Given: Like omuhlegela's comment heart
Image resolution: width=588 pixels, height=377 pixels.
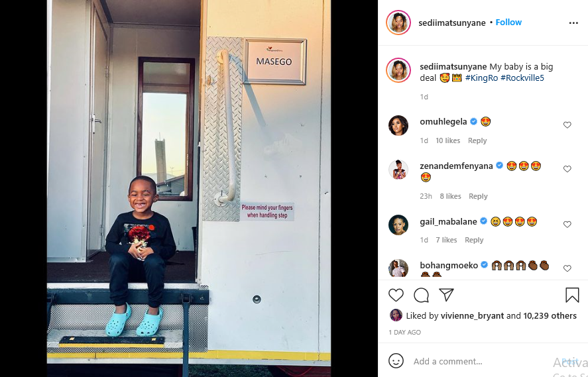Looking at the screenshot, I should point(567,125).
